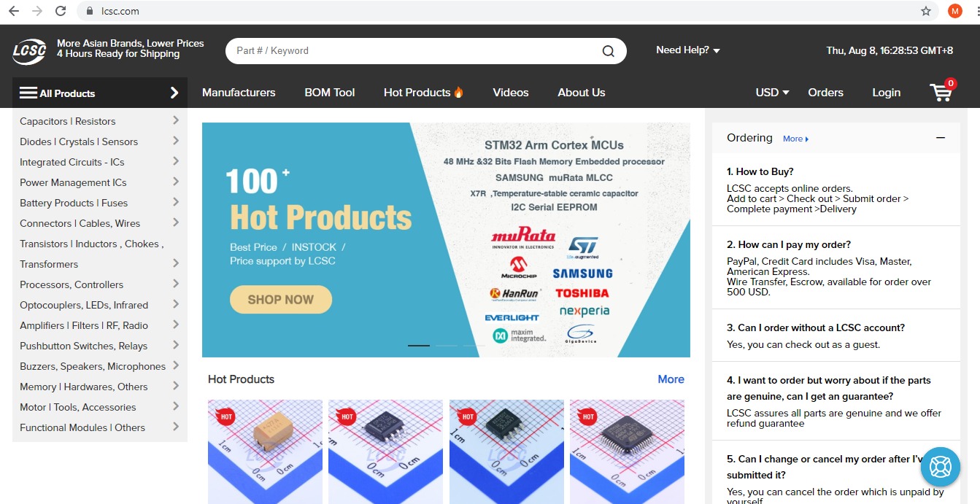Click the SHOP NOW button
980x504 pixels.
281,299
